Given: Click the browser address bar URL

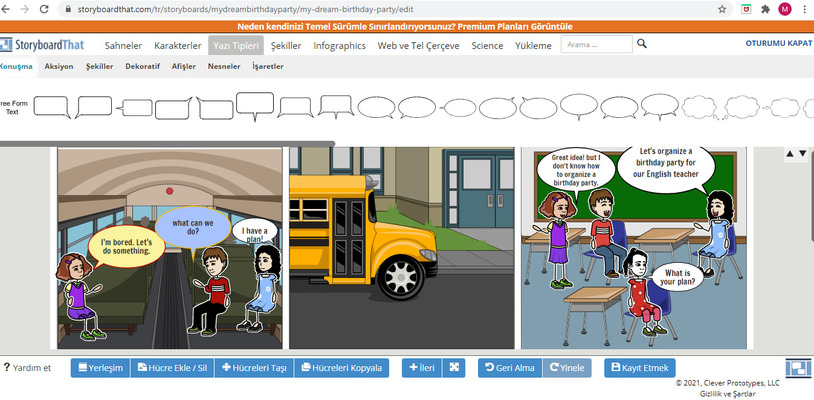Looking at the screenshot, I should click(246, 9).
